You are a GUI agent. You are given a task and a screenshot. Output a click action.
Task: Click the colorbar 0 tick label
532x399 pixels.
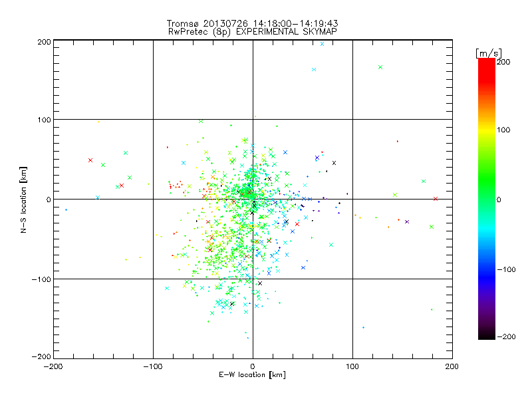[499, 199]
